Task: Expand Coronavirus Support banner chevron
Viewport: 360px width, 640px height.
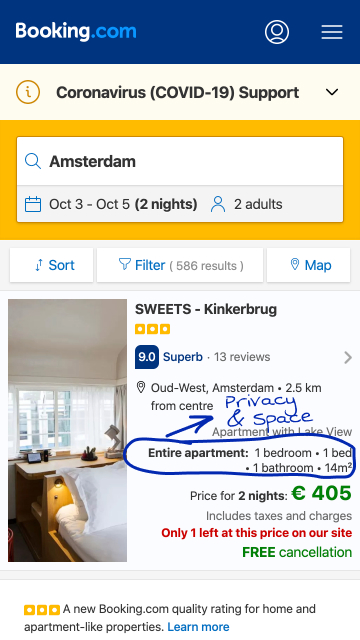Action: [332, 92]
